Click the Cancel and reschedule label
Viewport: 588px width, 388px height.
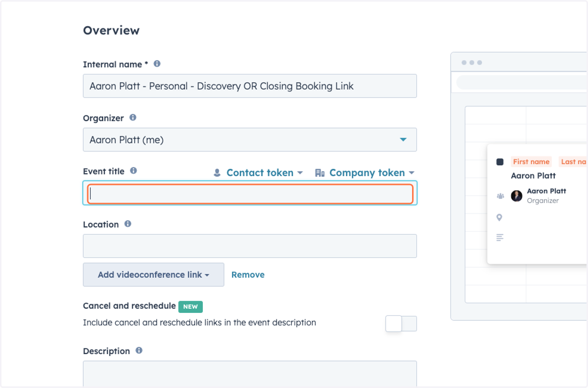point(129,306)
